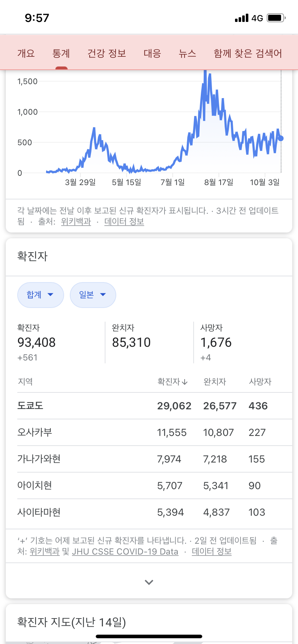This screenshot has width=298, height=644.
Task: Open the 합계 dropdown
Action: [x=40, y=295]
